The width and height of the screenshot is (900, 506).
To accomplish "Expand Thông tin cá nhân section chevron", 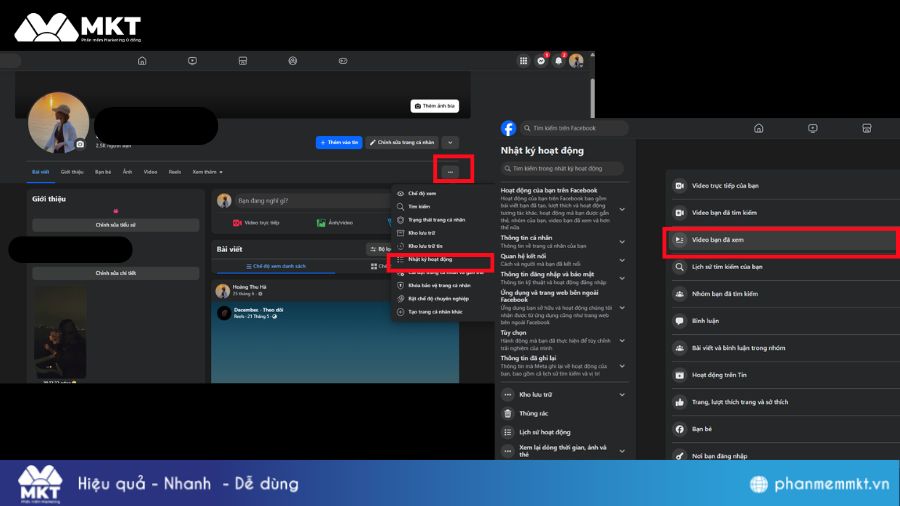I will (622, 242).
